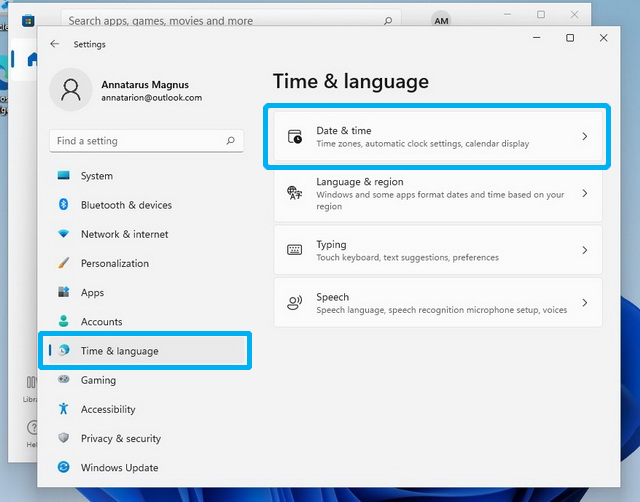The height and width of the screenshot is (502, 640).
Task: Click the Windows Update sync icon
Action: click(63, 467)
